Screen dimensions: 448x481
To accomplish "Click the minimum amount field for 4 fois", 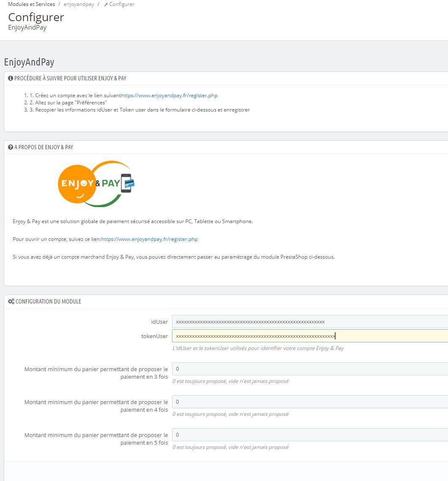I will pyautogui.click(x=310, y=402).
